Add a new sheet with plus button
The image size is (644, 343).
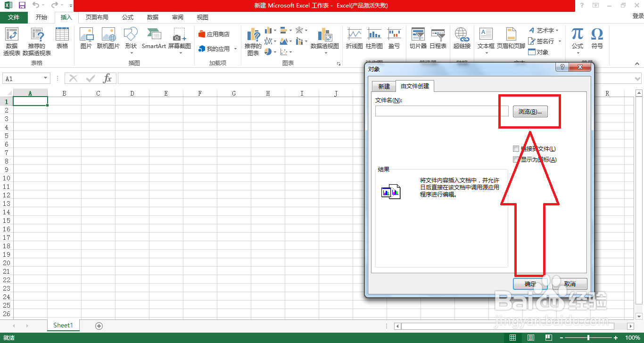tap(99, 326)
